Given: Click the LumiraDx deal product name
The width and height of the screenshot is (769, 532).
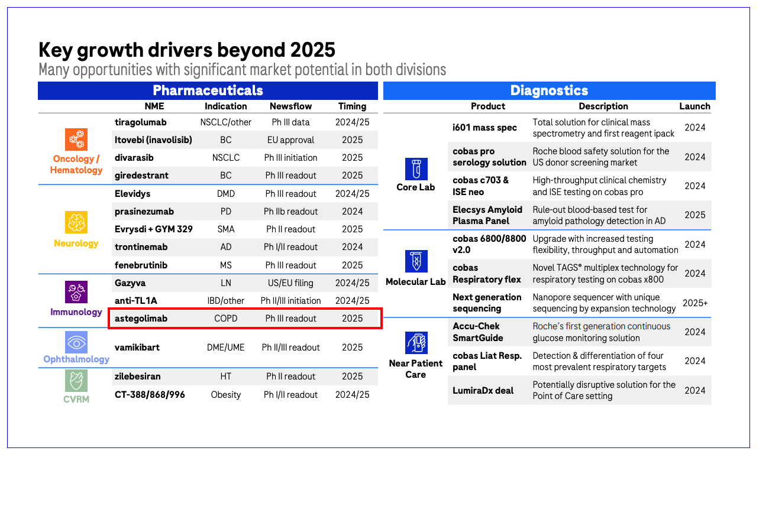Looking at the screenshot, I should (483, 390).
